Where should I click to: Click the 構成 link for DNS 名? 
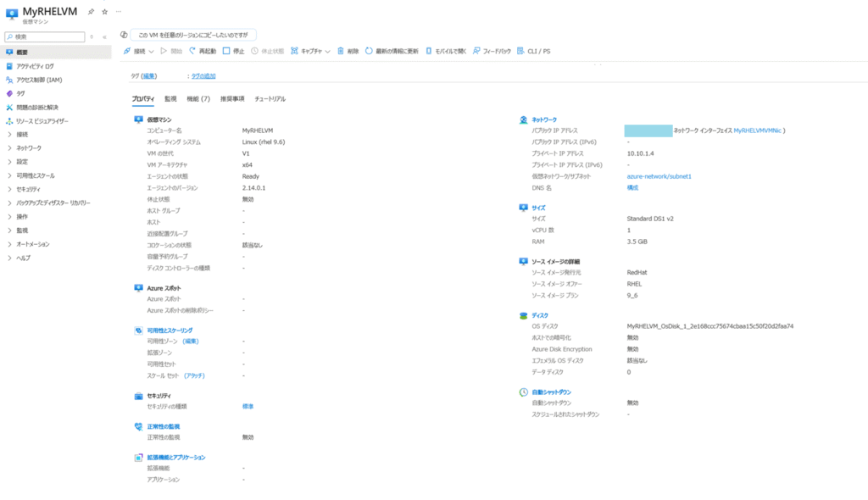tap(632, 187)
